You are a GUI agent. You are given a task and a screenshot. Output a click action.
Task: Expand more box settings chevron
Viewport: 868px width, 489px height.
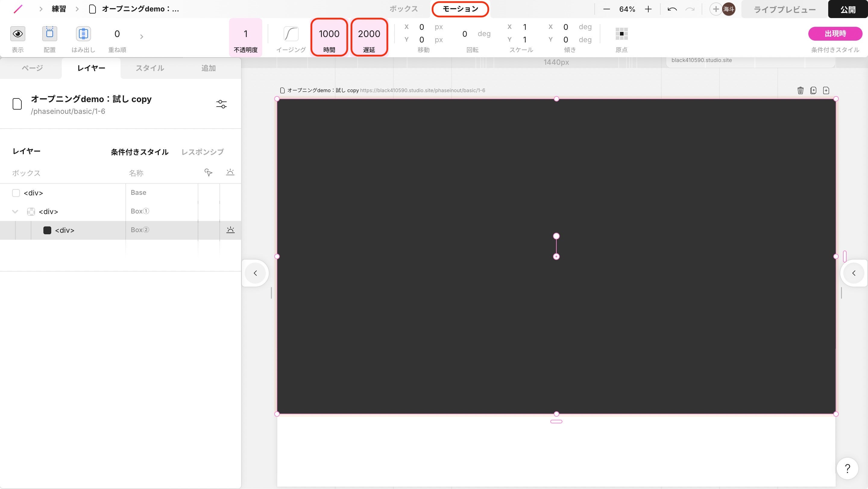142,36
